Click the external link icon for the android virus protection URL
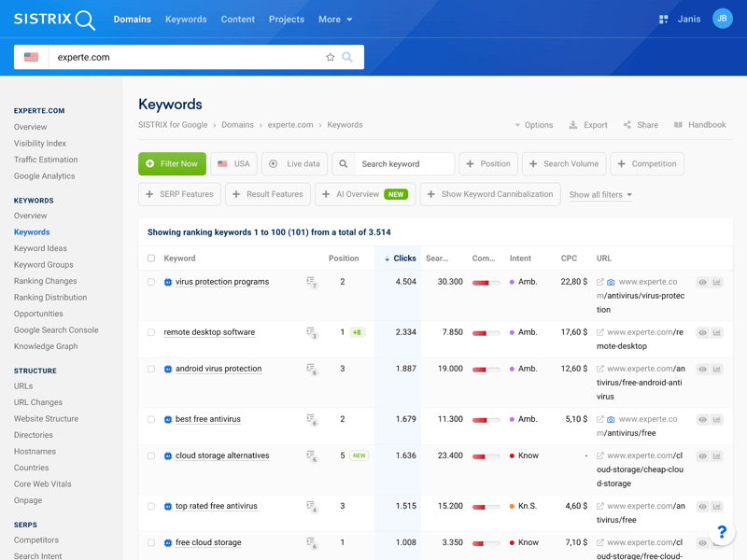 pos(600,369)
